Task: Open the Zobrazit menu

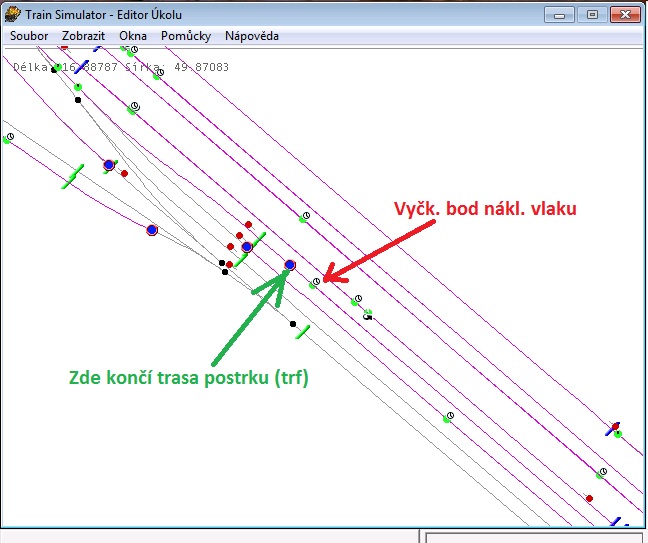Action: click(84, 36)
